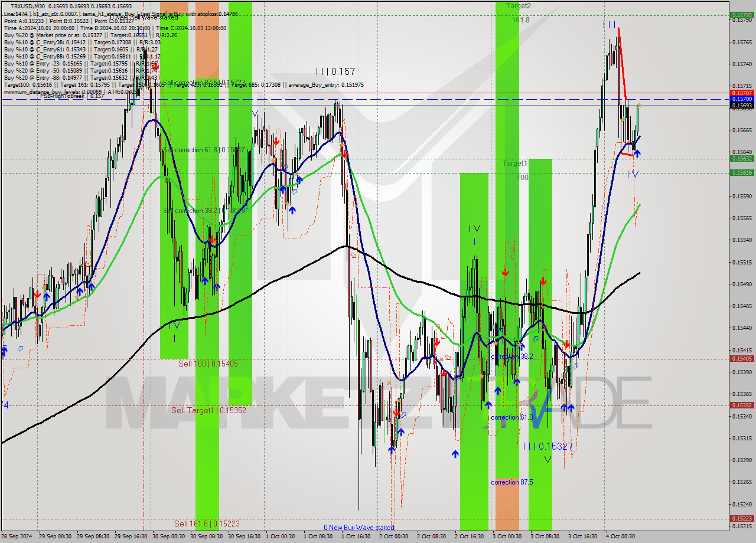
Task: Click the 3 Oct 08:30 time label
Action: [x=546, y=537]
